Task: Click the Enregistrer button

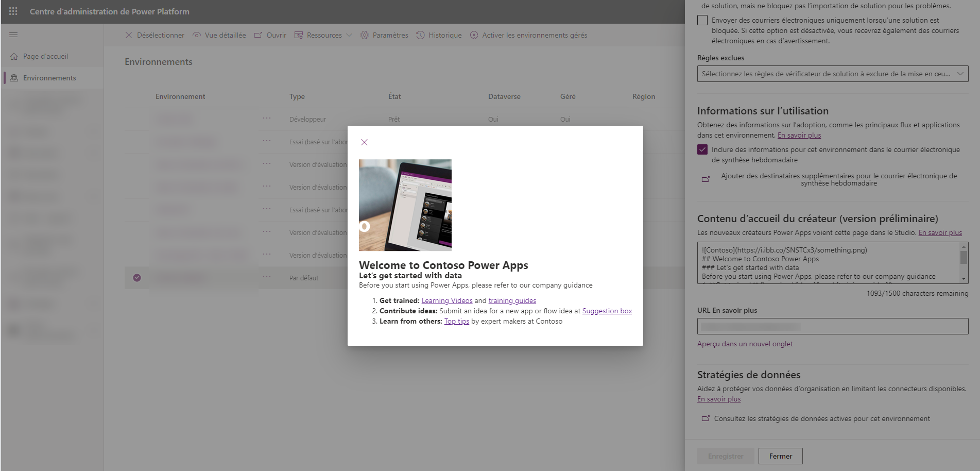Action: coord(726,456)
